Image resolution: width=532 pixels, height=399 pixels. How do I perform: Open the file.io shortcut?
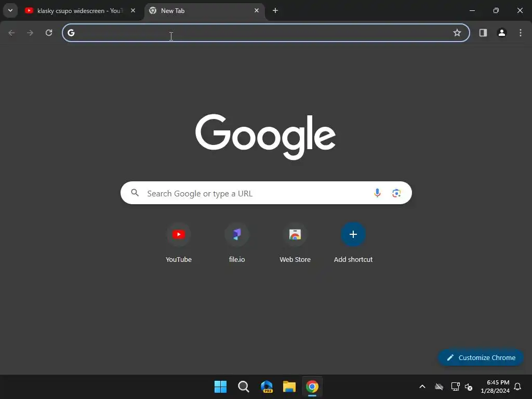pyautogui.click(x=237, y=243)
